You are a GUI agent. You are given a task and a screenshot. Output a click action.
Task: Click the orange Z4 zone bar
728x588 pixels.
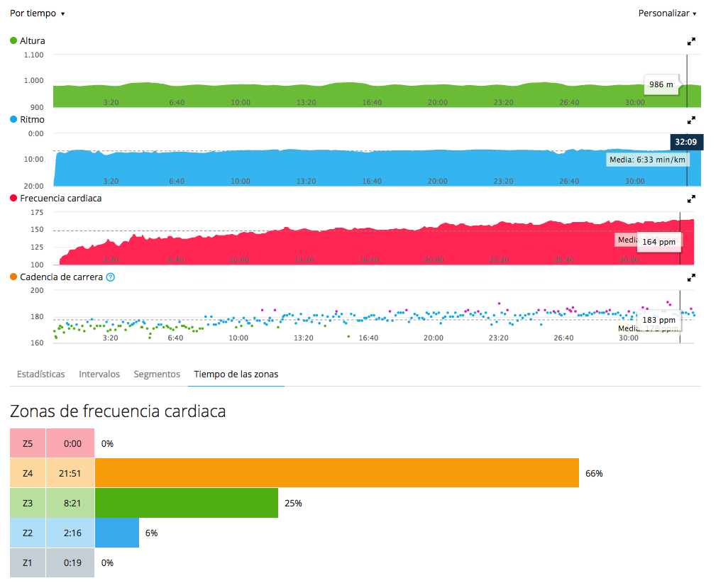pyautogui.click(x=336, y=473)
